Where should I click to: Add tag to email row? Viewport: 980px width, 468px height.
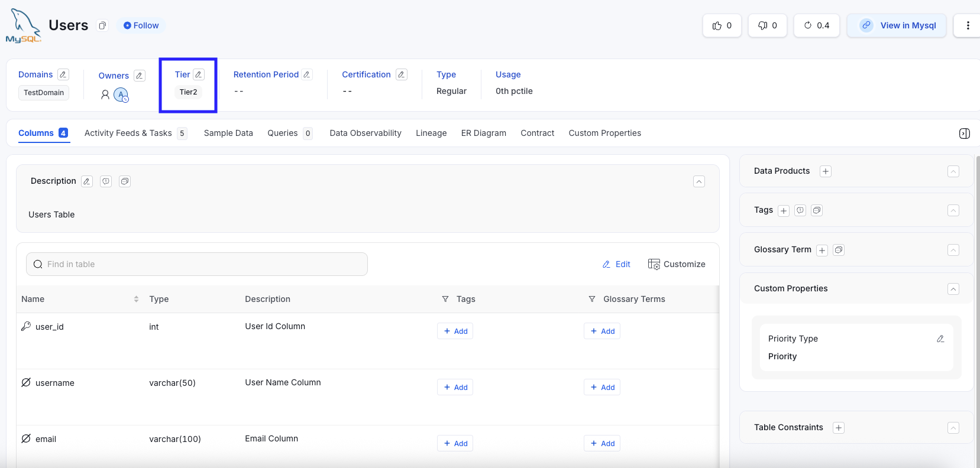click(x=455, y=443)
